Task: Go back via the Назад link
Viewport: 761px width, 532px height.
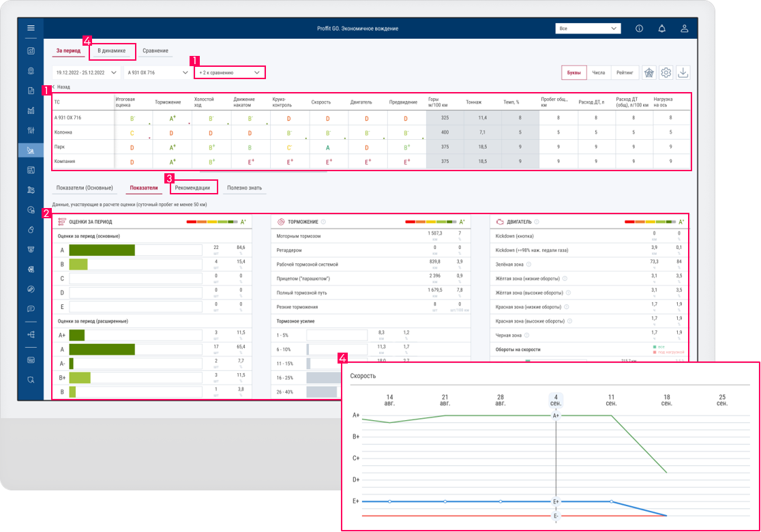Action: pyautogui.click(x=61, y=87)
